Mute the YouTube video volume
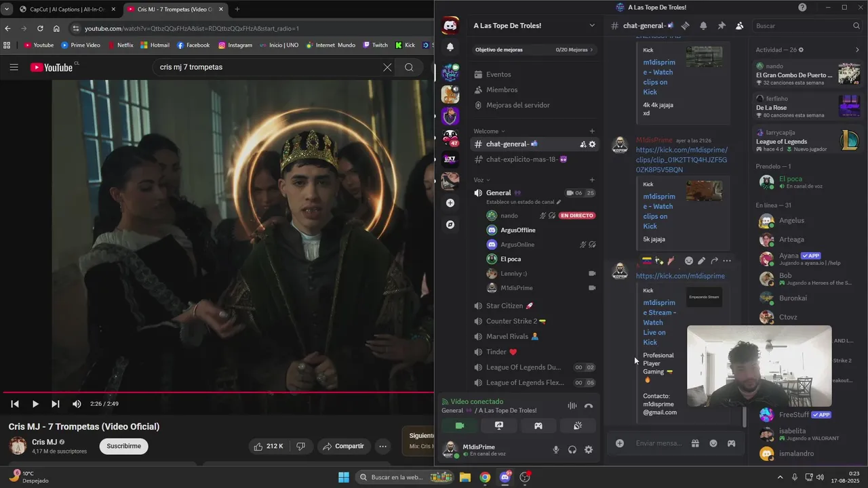Viewport: 868px width, 488px height. pyautogui.click(x=77, y=404)
